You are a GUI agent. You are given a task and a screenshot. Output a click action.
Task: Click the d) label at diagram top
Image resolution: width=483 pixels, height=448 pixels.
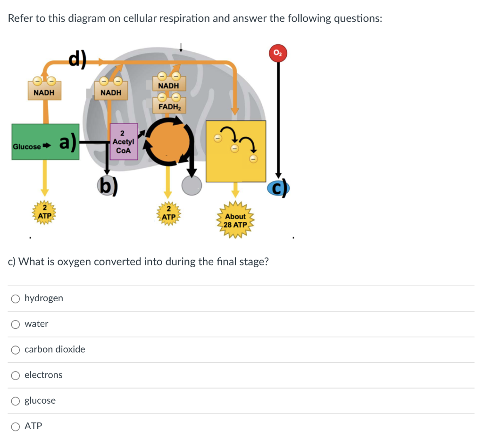77,60
